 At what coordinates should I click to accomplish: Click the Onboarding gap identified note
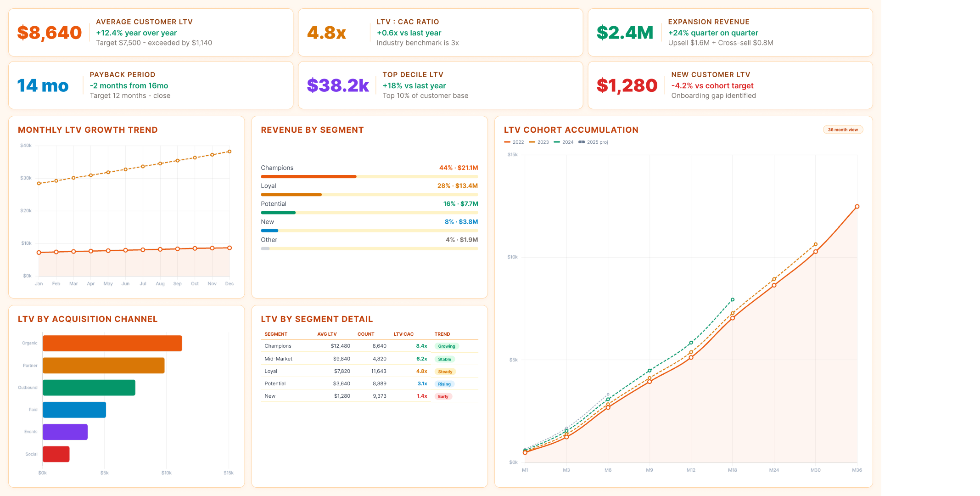(x=713, y=96)
